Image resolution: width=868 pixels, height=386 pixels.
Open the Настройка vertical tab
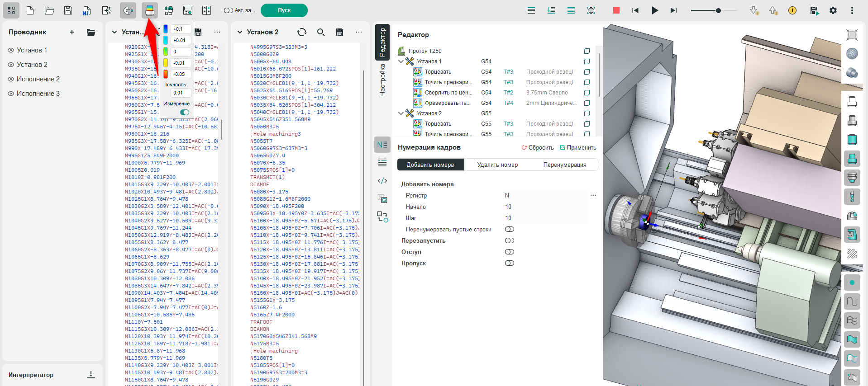click(382, 80)
